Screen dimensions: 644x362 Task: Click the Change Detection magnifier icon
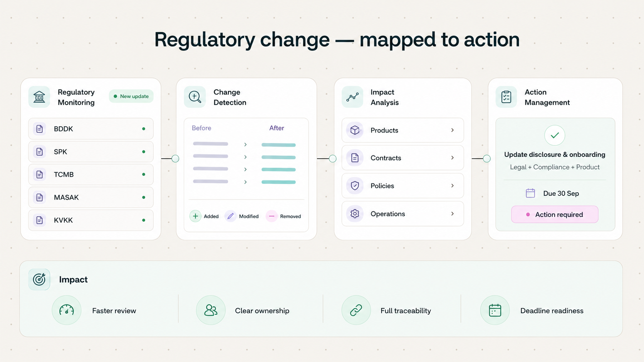pos(195,97)
